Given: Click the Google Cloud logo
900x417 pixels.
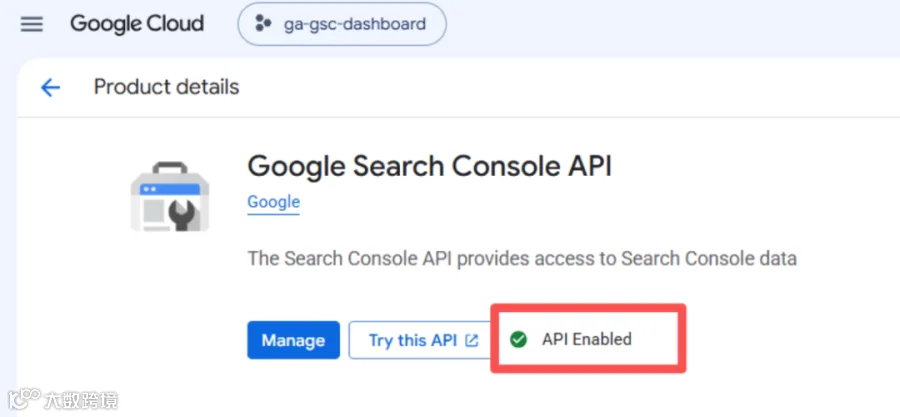Looking at the screenshot, I should [x=137, y=24].
